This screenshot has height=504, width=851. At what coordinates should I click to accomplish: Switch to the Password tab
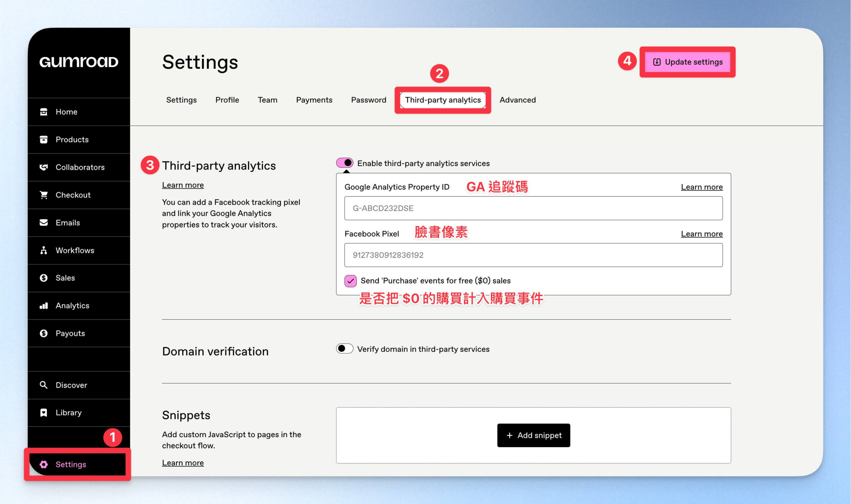[x=369, y=100]
